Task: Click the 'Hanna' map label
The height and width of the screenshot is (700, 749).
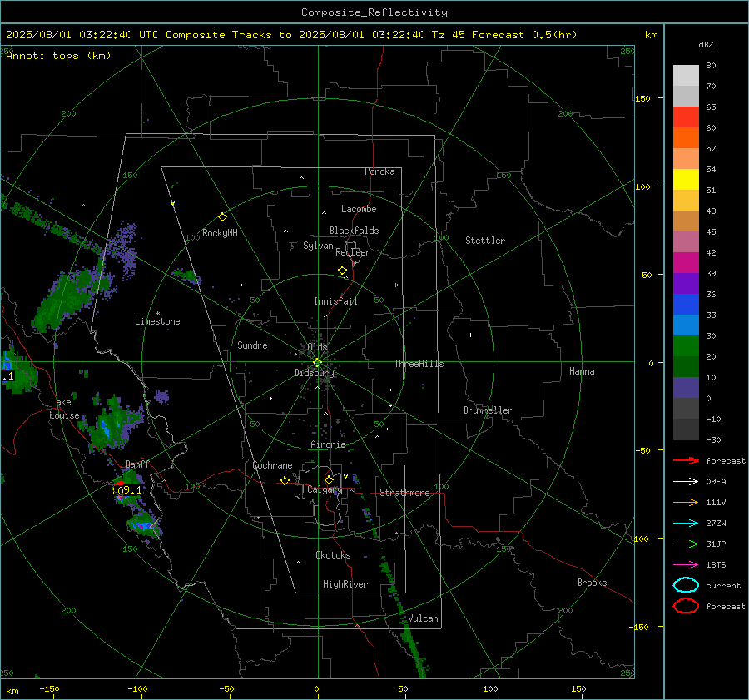Action: 582,371
